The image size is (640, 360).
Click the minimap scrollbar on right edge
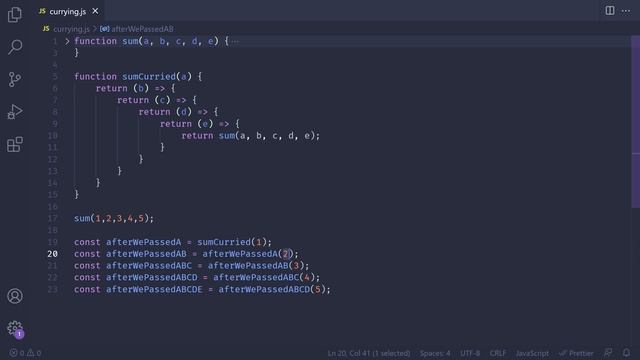coord(636,122)
